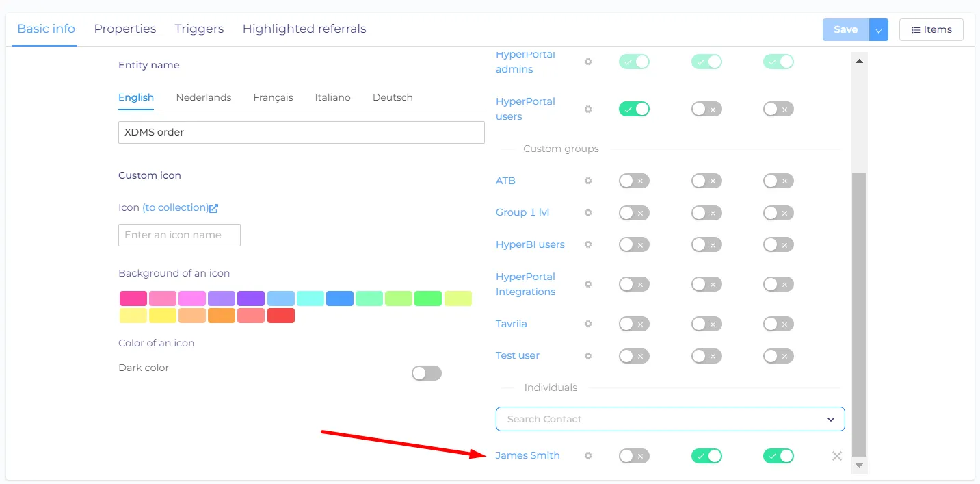The image size is (980, 484).
Task: Disable the green toggle in HyperPortal users row
Action: coord(634,109)
